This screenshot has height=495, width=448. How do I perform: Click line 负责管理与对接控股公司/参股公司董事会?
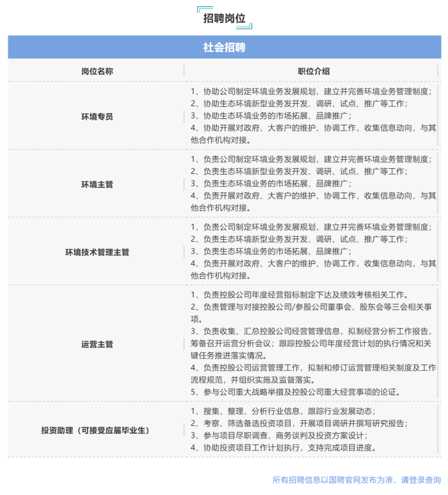pyautogui.click(x=311, y=313)
